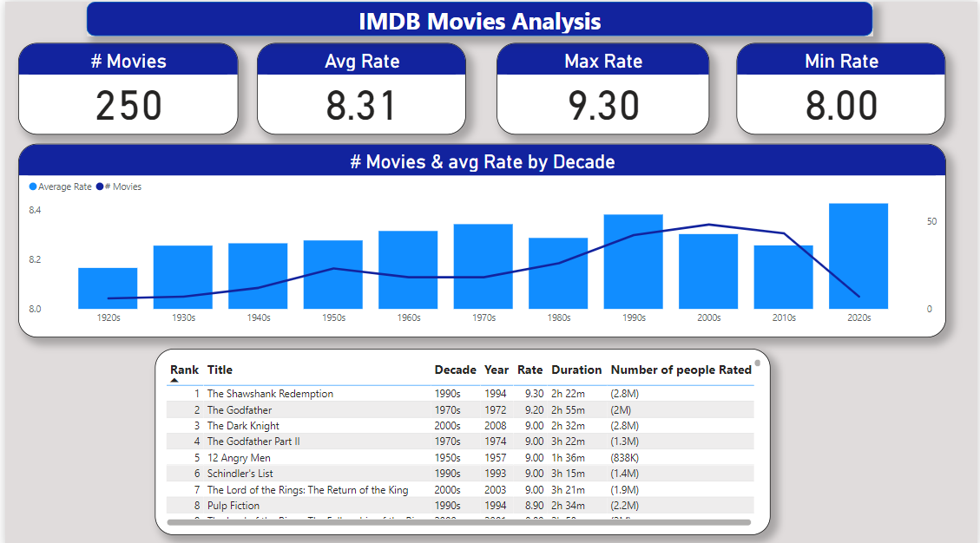Click the ascending sort arrow under Rank
The width and height of the screenshot is (980, 543).
pyautogui.click(x=174, y=380)
